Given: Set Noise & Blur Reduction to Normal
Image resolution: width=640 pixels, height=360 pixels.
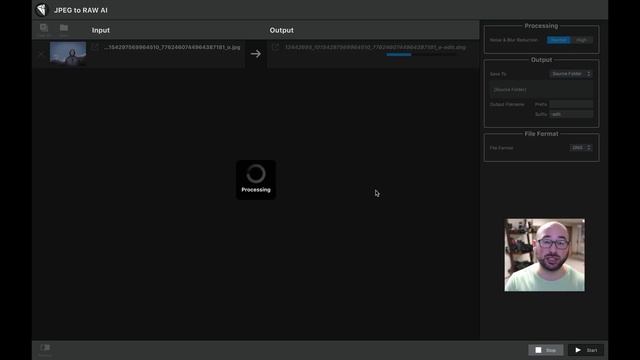Looking at the screenshot, I should [x=559, y=40].
